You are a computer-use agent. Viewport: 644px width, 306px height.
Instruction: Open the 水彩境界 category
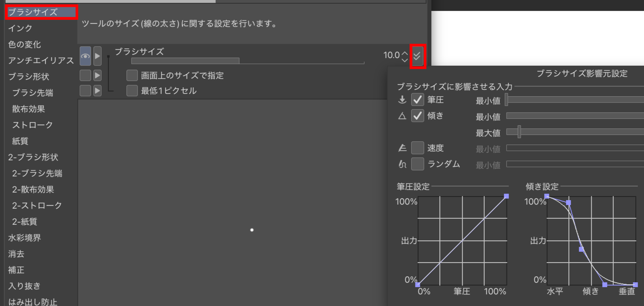click(25, 238)
